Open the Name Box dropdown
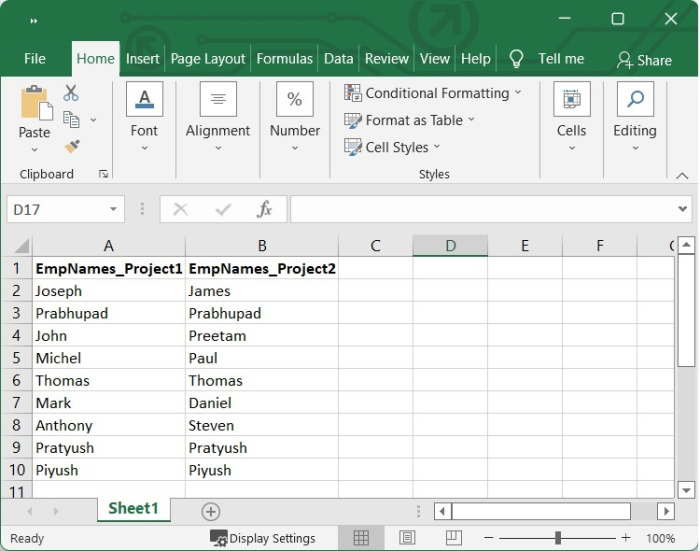This screenshot has height=551, width=700. [113, 209]
